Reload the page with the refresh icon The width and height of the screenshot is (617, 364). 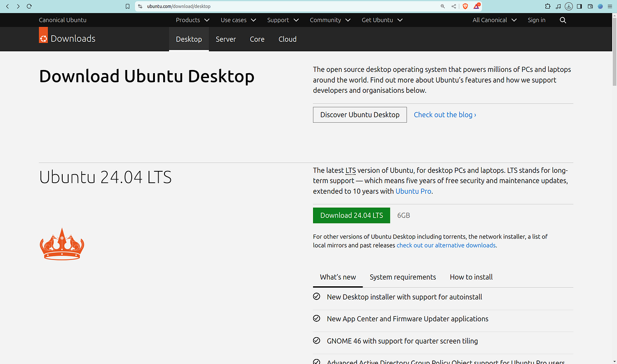coord(29,6)
